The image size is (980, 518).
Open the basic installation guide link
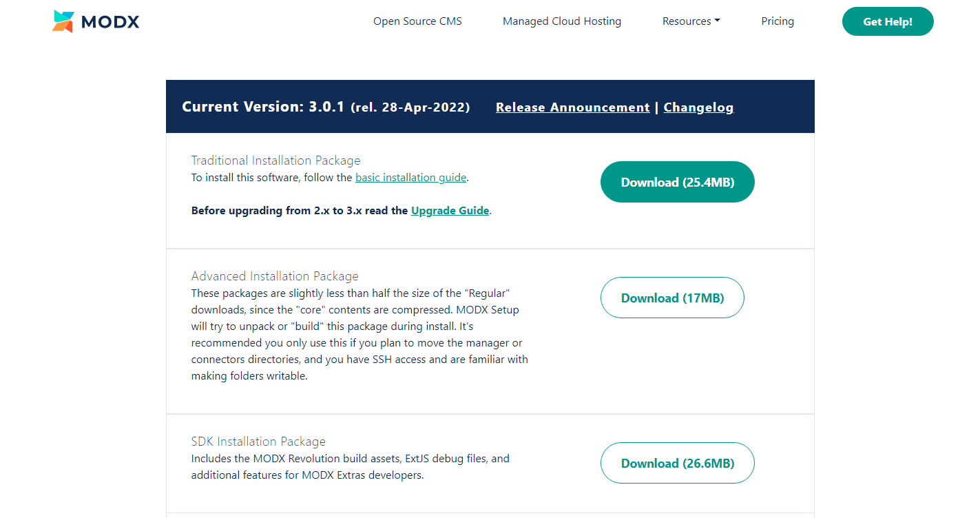[411, 178]
